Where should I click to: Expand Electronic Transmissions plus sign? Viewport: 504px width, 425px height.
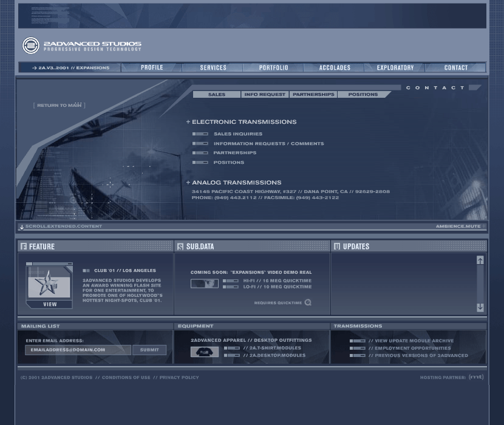click(x=188, y=122)
